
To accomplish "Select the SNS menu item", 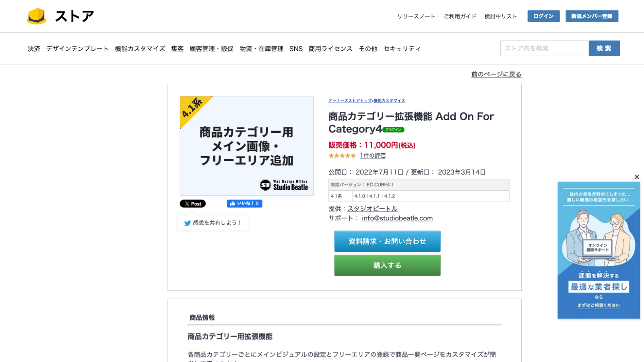I will pyautogui.click(x=296, y=49).
